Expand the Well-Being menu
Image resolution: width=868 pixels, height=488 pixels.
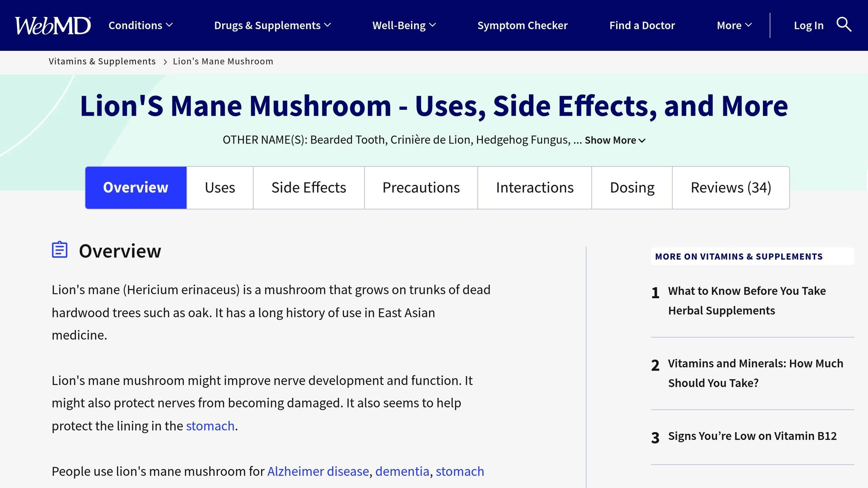click(x=403, y=25)
